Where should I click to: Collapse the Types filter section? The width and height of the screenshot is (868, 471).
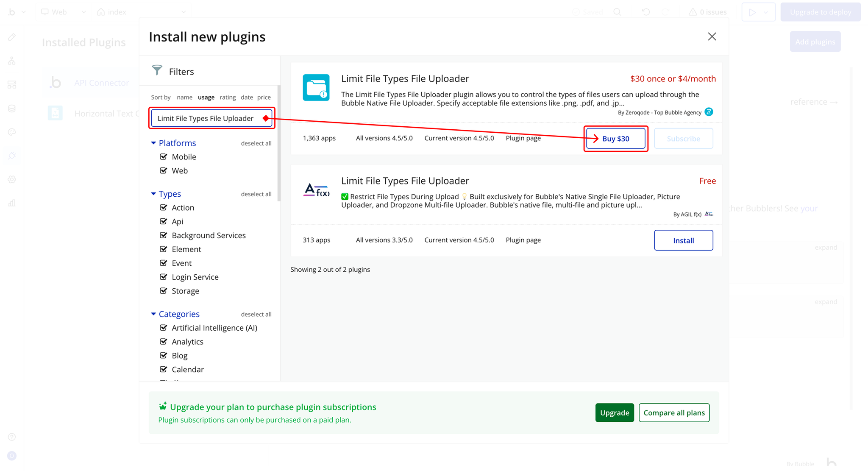pyautogui.click(x=153, y=194)
